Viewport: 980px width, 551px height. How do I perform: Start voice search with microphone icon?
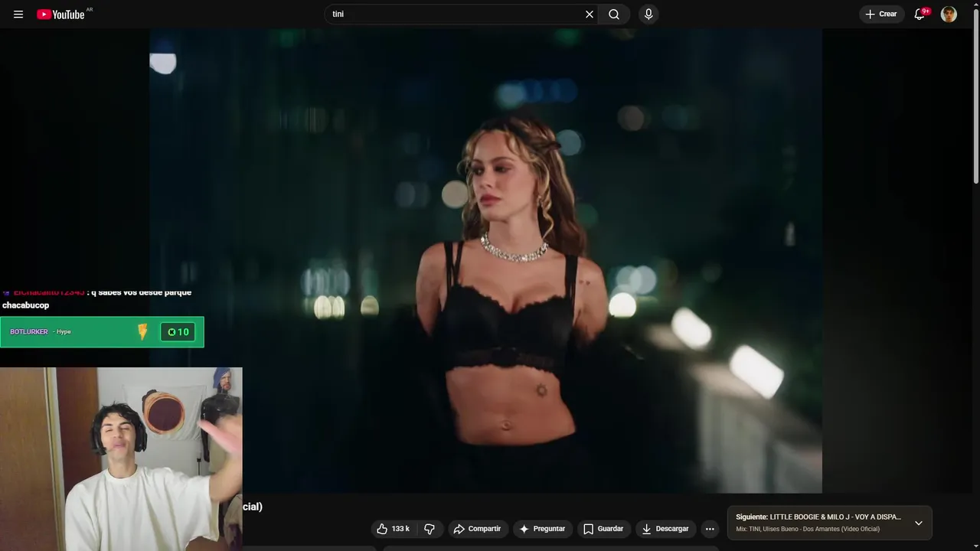coord(648,15)
